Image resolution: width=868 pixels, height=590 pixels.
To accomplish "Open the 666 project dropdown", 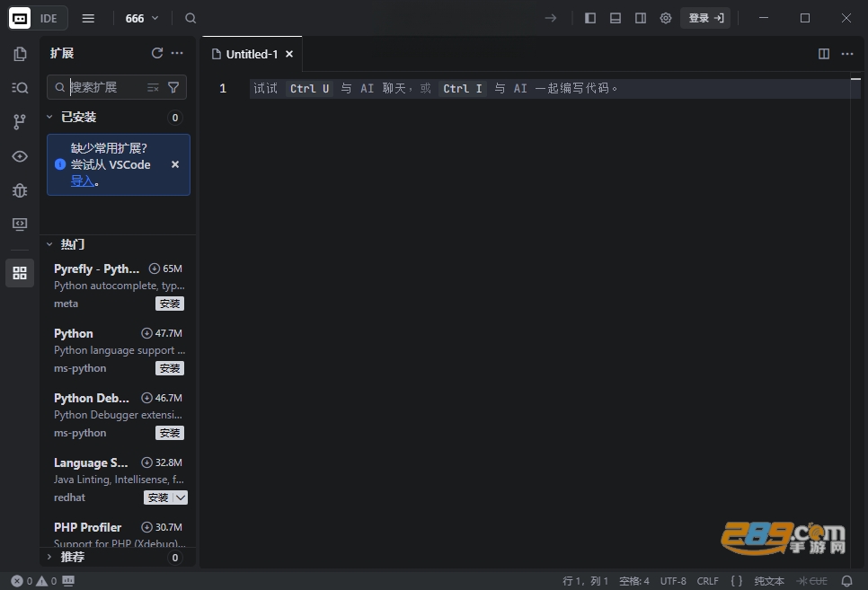I will pyautogui.click(x=142, y=18).
